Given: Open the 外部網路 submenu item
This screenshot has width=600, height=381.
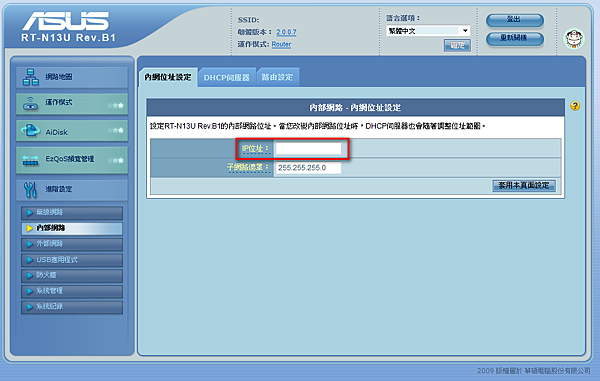Looking at the screenshot, I should point(72,244).
